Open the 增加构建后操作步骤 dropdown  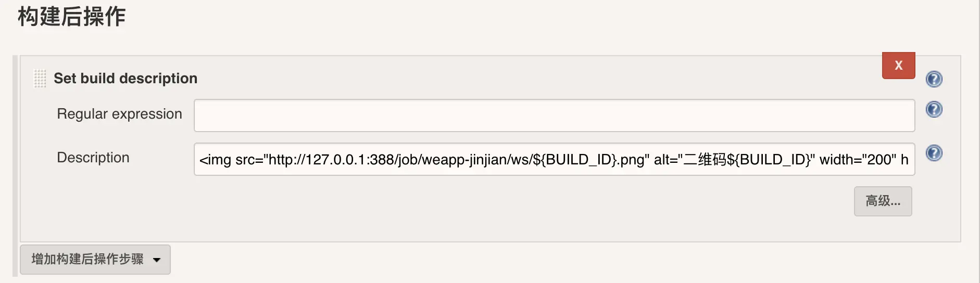[95, 259]
